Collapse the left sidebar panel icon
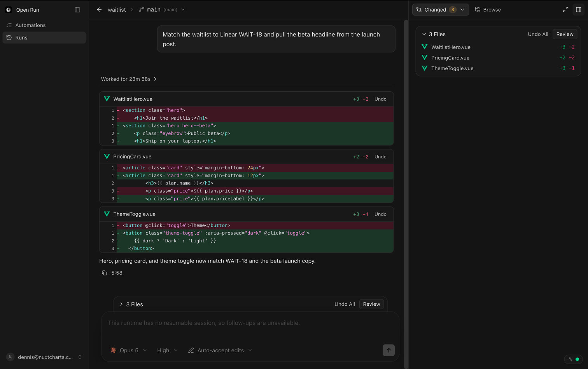 tap(77, 10)
